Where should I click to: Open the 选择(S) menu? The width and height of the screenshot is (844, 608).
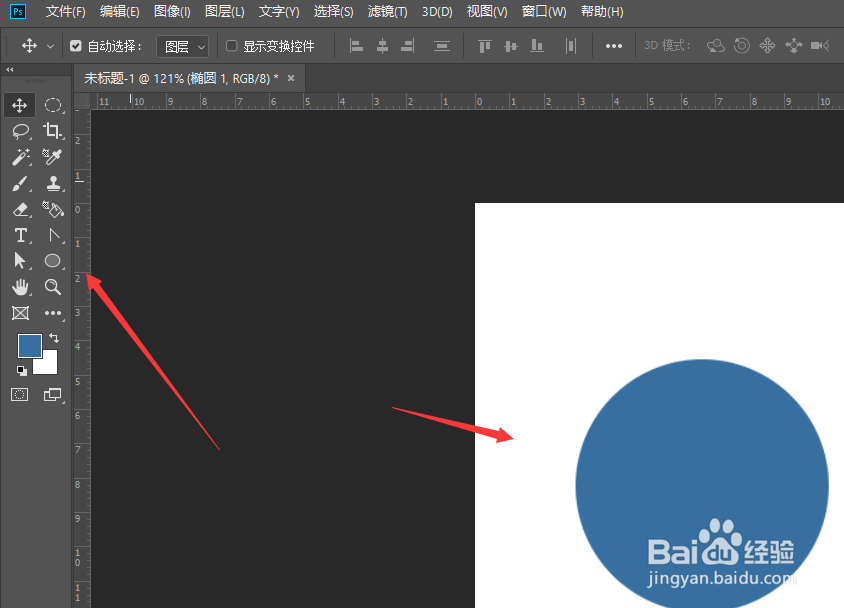click(334, 12)
